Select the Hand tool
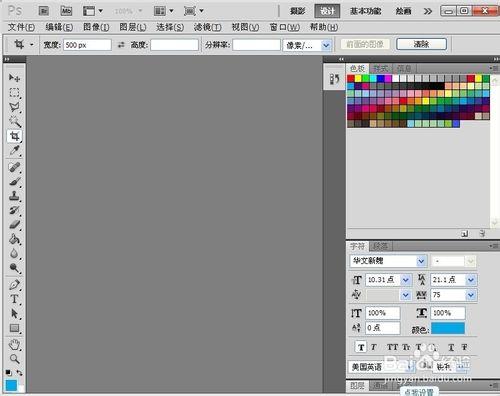Screen dimensions: 500x396 point(14,344)
